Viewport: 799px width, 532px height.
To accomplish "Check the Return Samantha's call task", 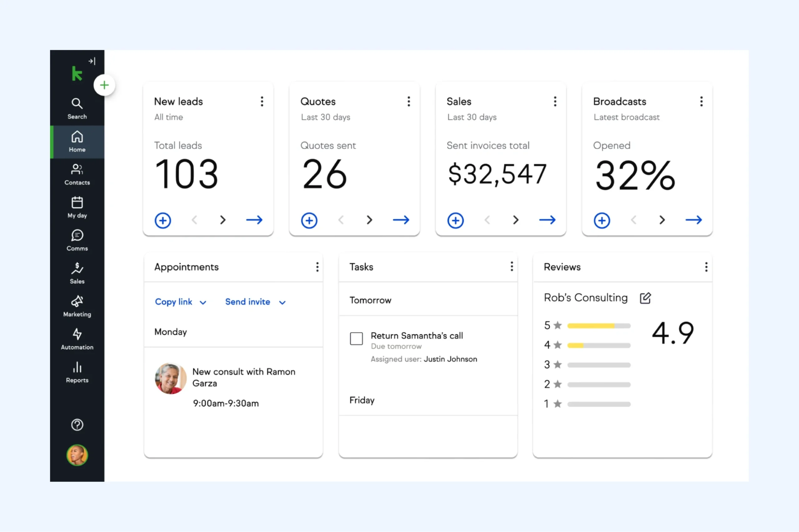I will [356, 338].
